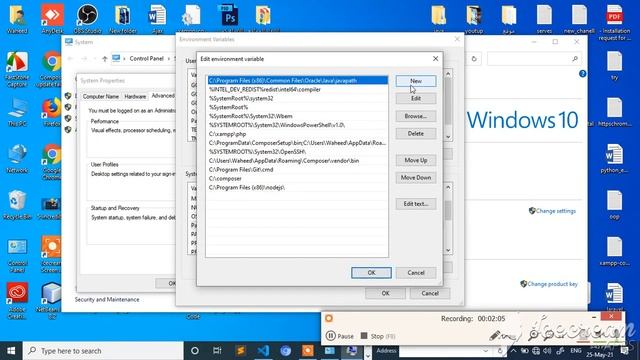Open the Waheed user folder icon
The height and width of the screenshot is (360, 640).
click(17, 18)
